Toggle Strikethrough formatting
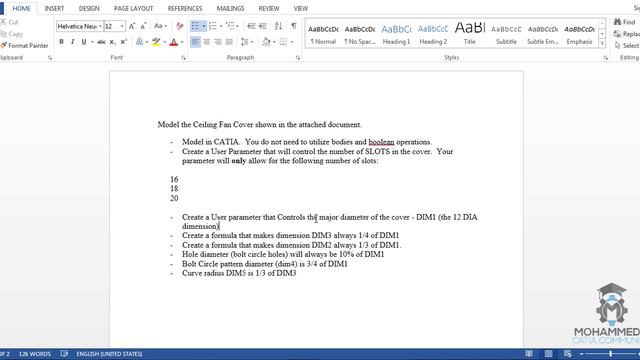 coord(101,42)
